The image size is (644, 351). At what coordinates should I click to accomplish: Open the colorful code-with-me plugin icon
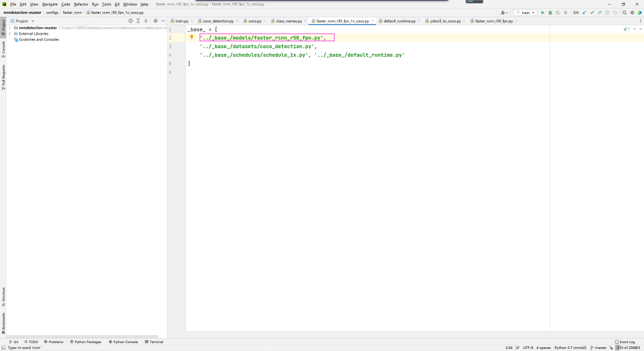point(640,13)
